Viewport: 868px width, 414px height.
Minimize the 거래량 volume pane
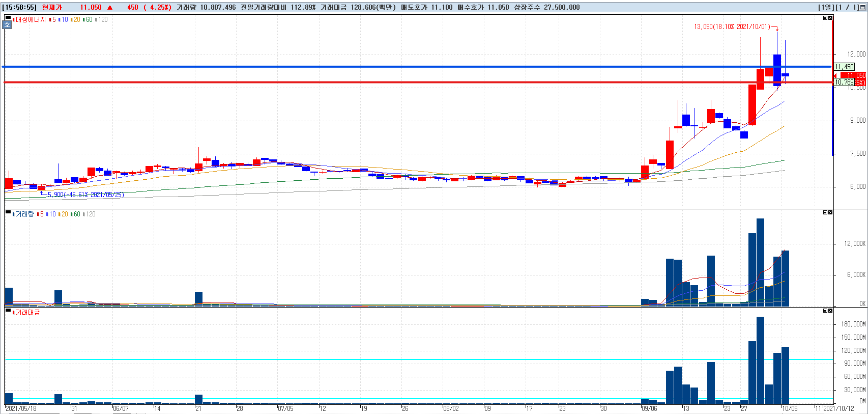(825, 212)
